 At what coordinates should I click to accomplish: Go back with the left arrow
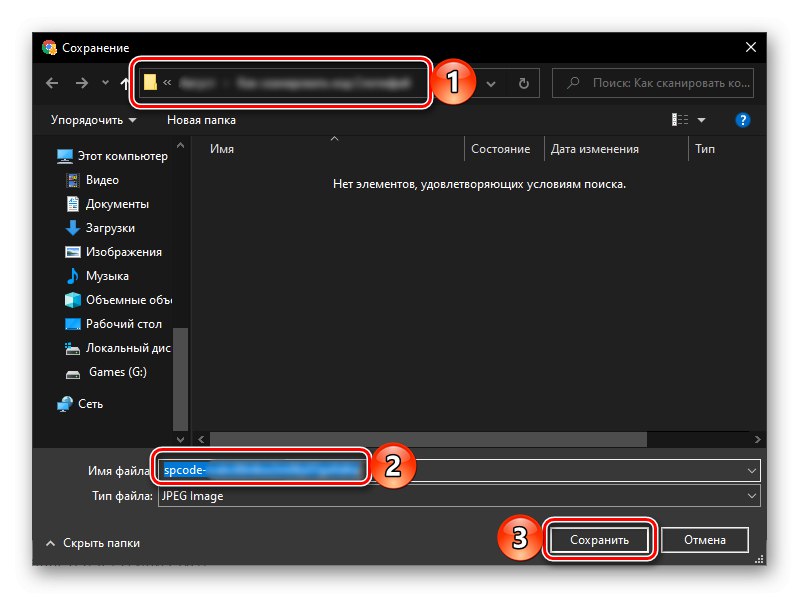click(x=52, y=83)
